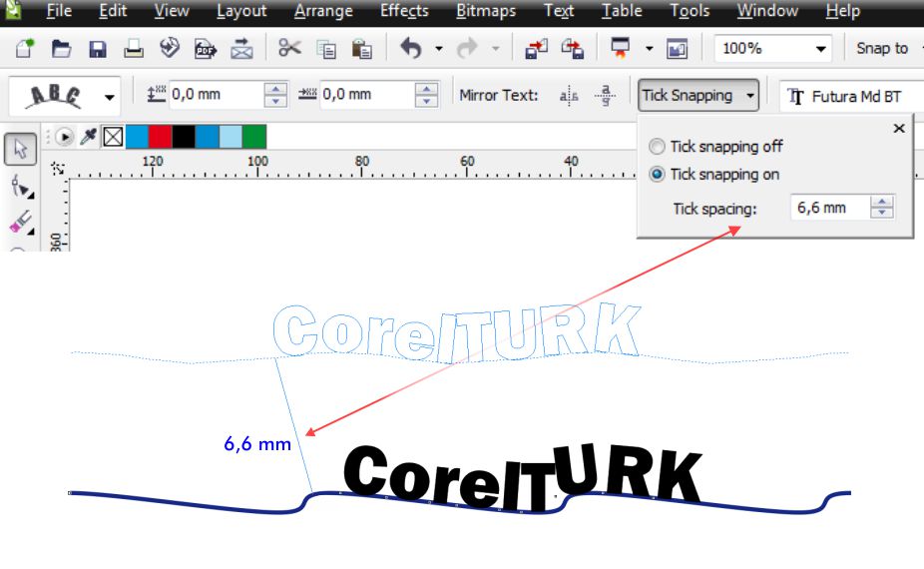The height and width of the screenshot is (569, 924).
Task: Open the redo history dropdown arrow
Action: (x=496, y=48)
